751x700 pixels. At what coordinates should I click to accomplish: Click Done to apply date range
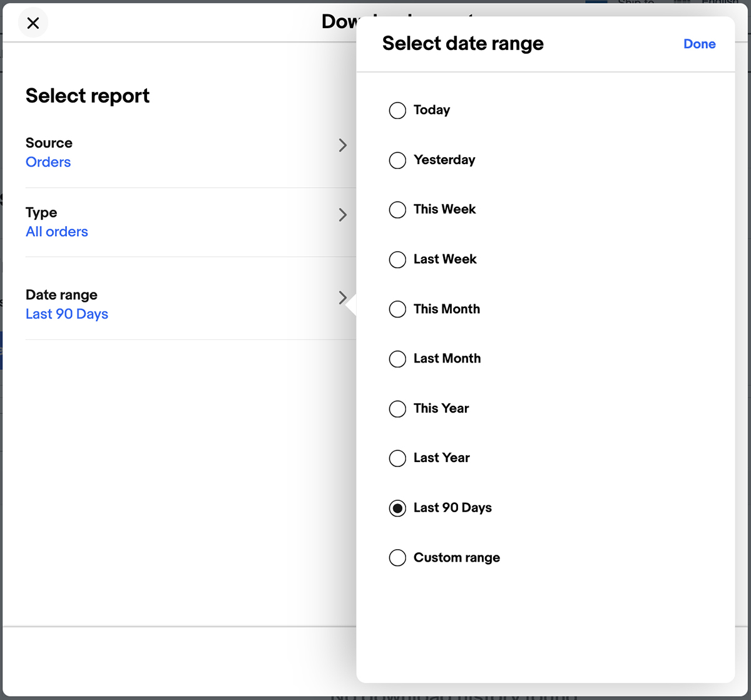tap(699, 44)
